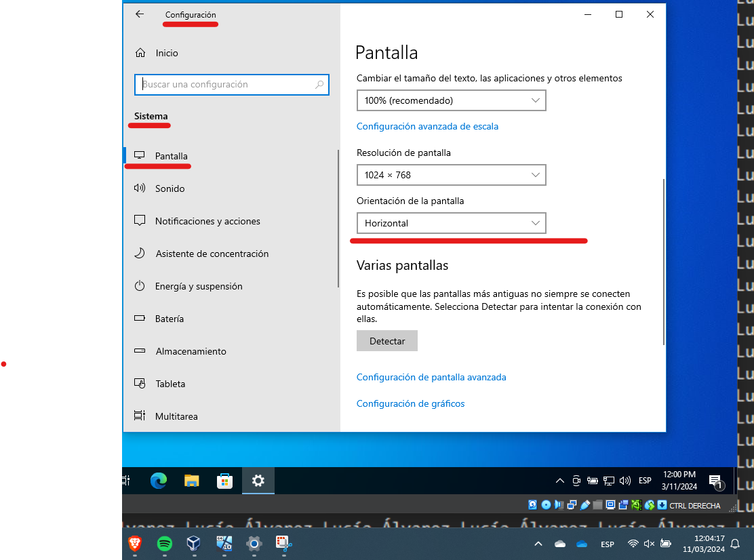
Task: Open Batería settings in the sidebar
Action: pos(170,319)
